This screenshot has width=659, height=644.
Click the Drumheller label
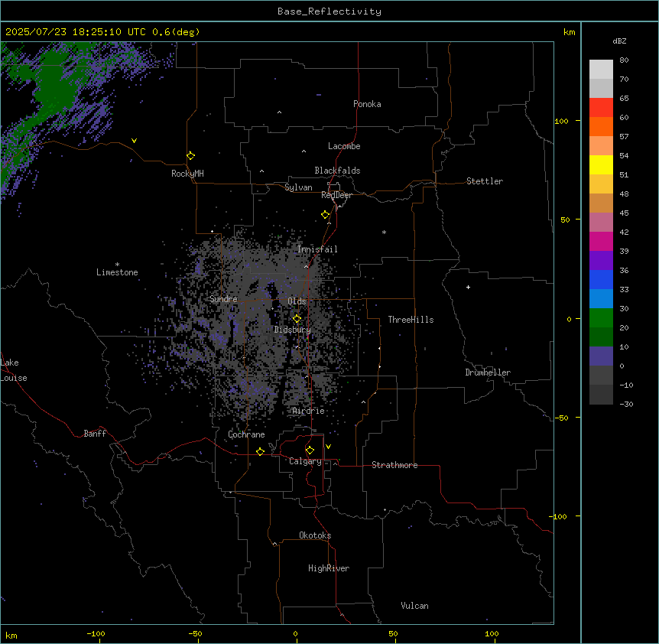click(x=488, y=372)
